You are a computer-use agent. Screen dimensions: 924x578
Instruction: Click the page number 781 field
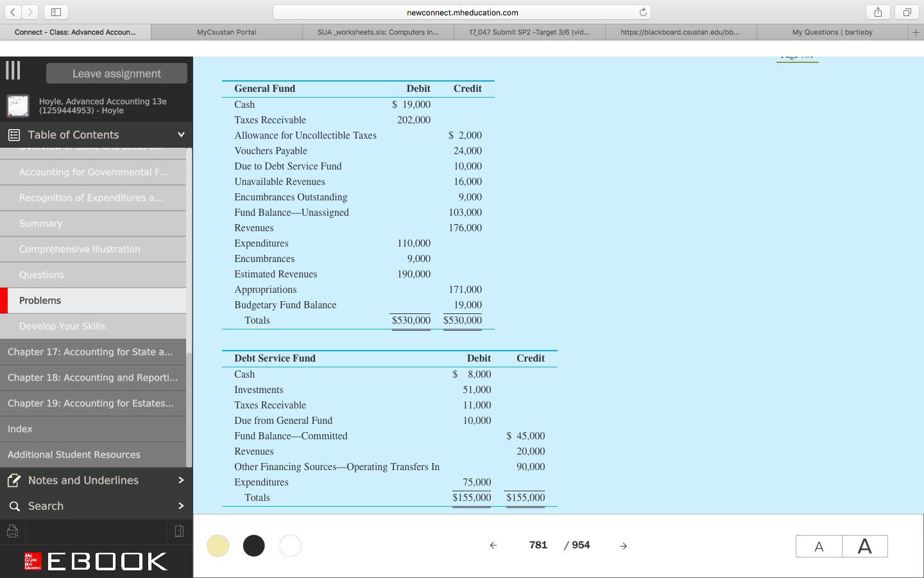tap(538, 545)
